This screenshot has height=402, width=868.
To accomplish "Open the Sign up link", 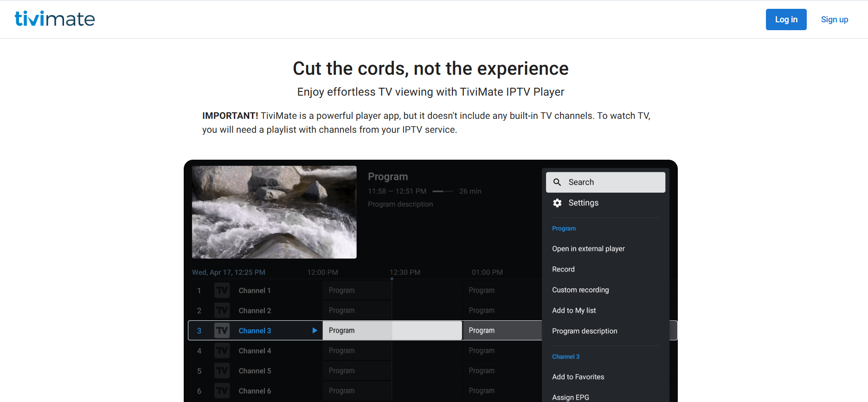I will pyautogui.click(x=834, y=19).
